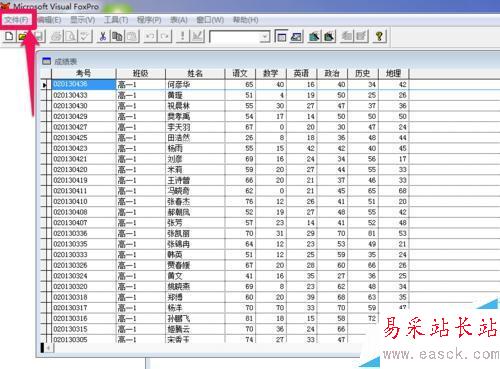The height and width of the screenshot is (369, 500).
Task: Click the left scroll arrow of browse window
Action: coord(49,348)
